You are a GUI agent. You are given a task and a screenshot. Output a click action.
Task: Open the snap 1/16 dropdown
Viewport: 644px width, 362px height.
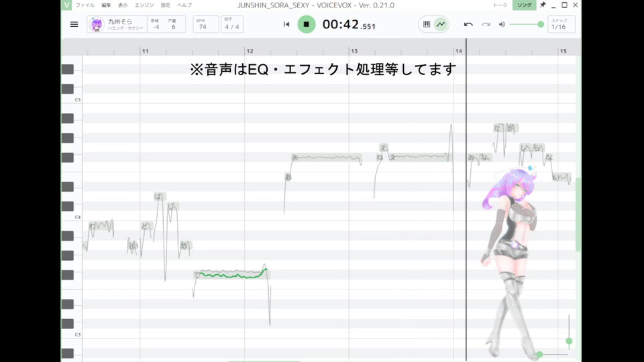point(561,25)
